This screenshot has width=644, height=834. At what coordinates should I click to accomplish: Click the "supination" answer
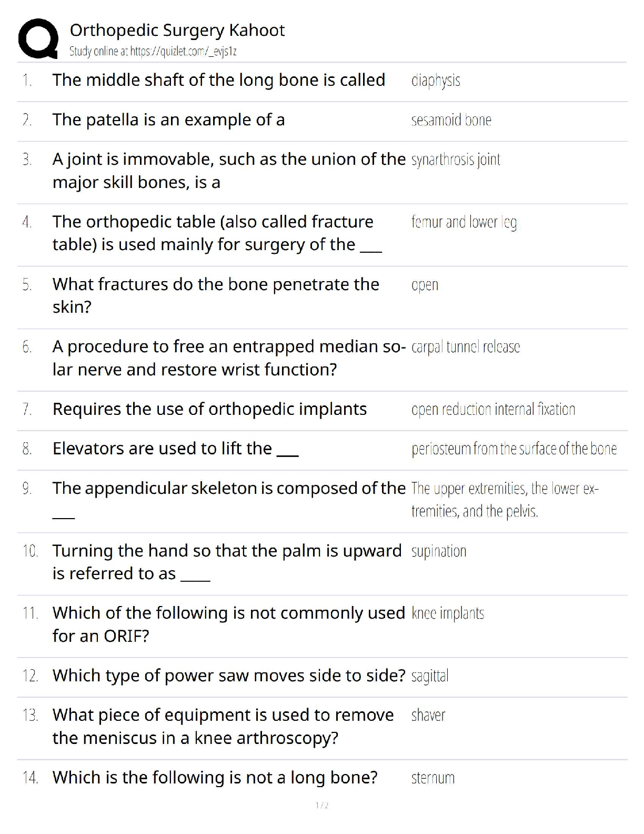tap(439, 551)
